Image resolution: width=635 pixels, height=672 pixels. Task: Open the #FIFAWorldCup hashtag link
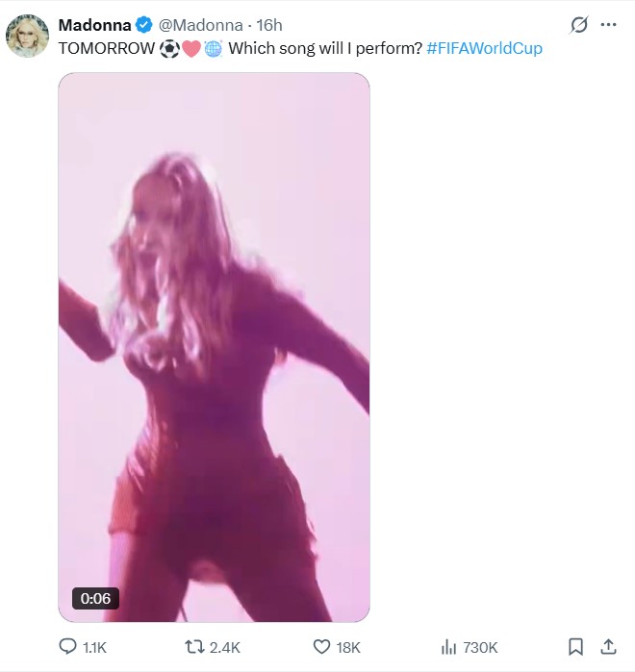485,48
